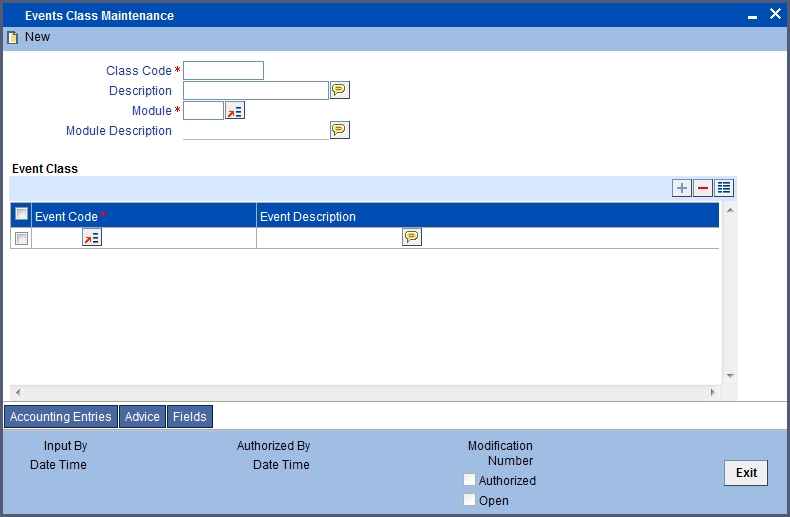
Task: Open the Advice tab
Action: click(142, 417)
